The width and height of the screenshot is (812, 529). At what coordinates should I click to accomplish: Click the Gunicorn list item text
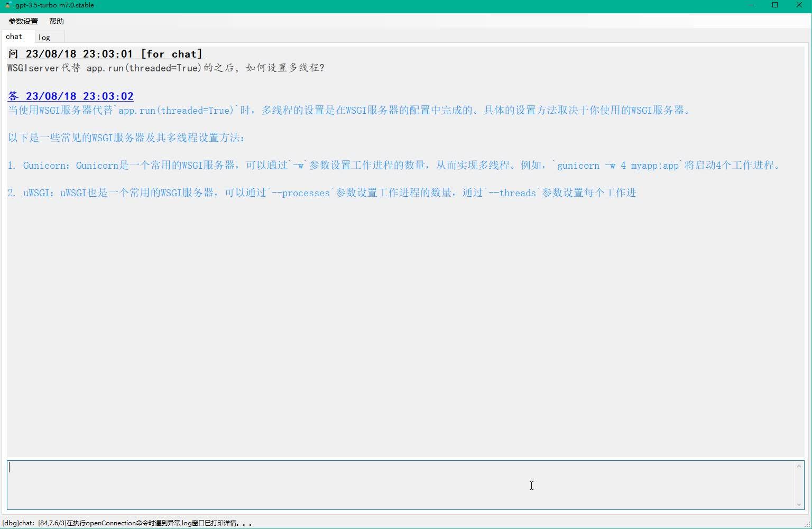(211, 165)
